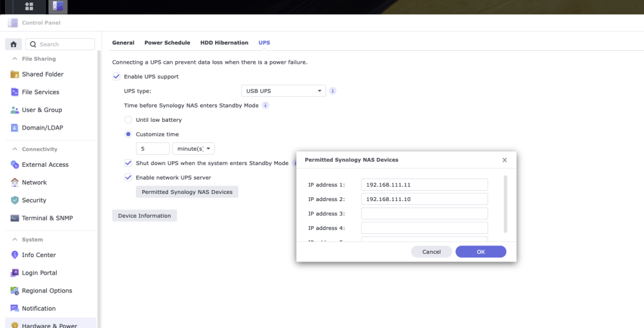This screenshot has width=644, height=328.
Task: Open External Access settings
Action: click(45, 164)
